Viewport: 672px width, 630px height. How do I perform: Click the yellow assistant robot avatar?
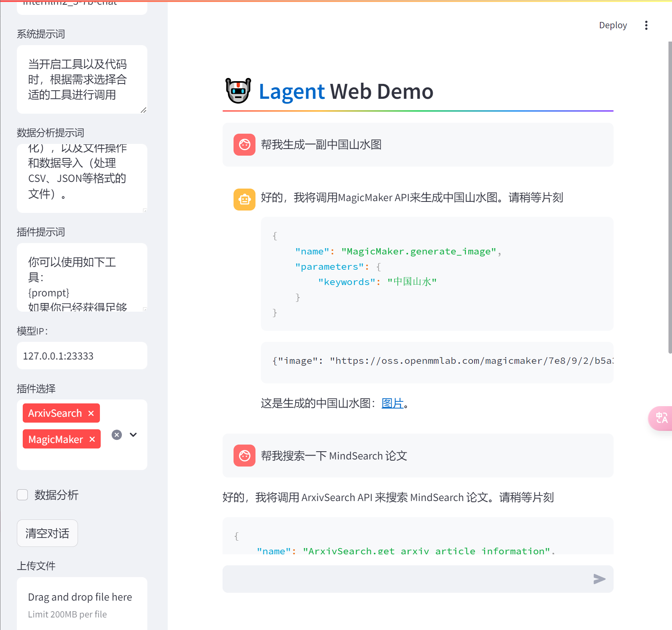tap(245, 200)
